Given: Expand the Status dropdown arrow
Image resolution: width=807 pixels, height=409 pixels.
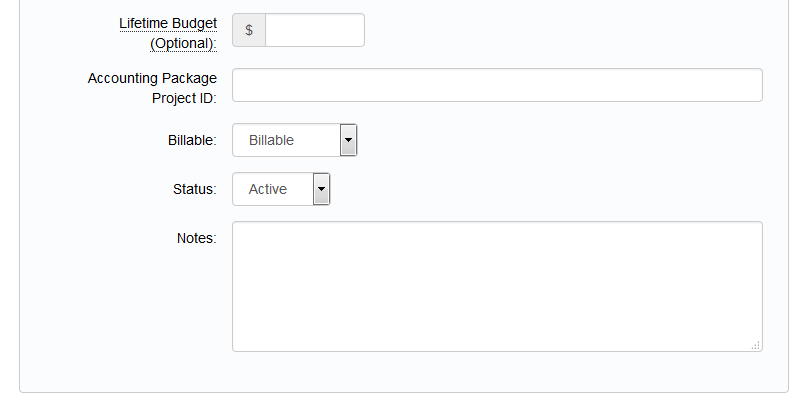Looking at the screenshot, I should click(x=321, y=189).
